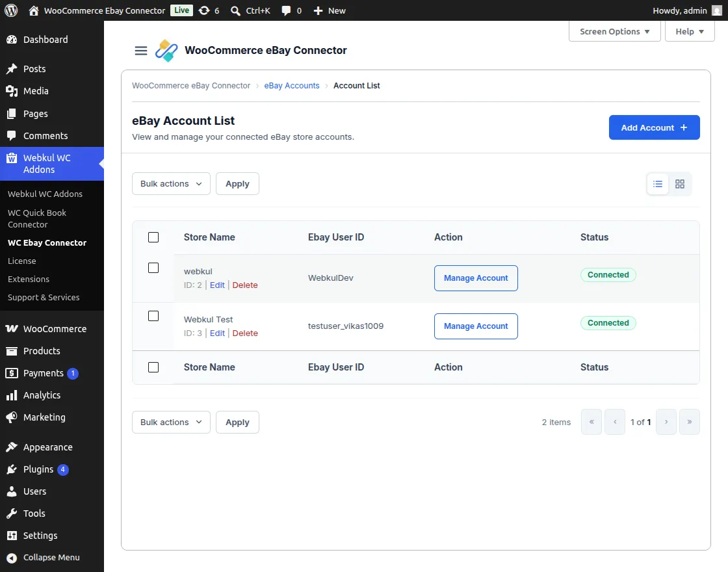This screenshot has height=572, width=728.
Task: Open WC Quick Book Connector submenu item
Action: point(37,218)
